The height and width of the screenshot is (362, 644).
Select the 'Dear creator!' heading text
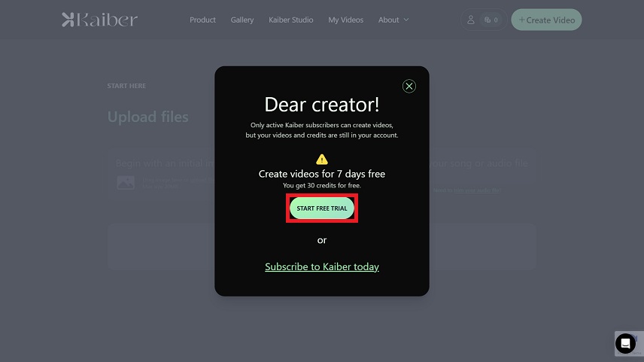tap(321, 105)
